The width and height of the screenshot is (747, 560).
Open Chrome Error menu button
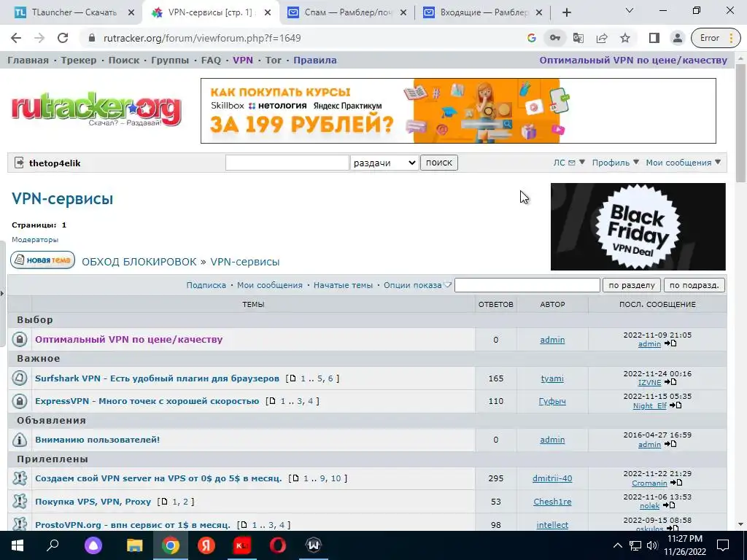pos(716,38)
